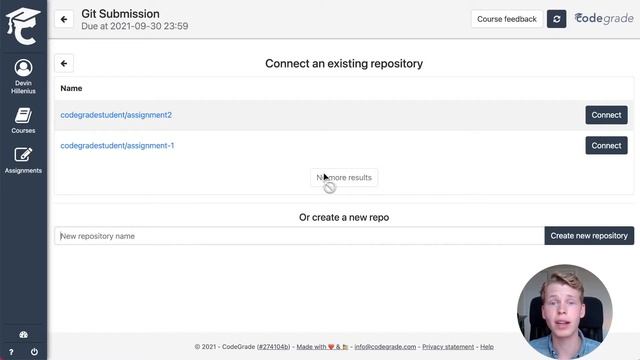
Task: Open the Help footer link
Action: (x=487, y=347)
